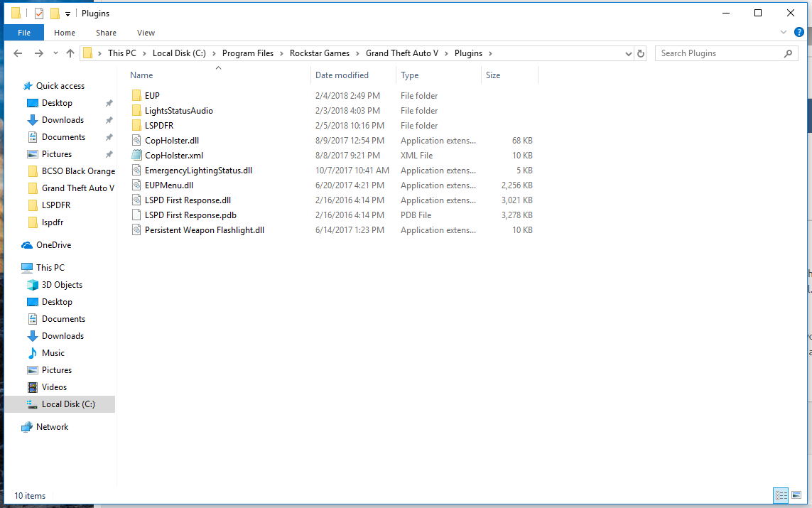Open pinned Documents under Quick access
Viewport: 812px width, 508px height.
(x=63, y=137)
